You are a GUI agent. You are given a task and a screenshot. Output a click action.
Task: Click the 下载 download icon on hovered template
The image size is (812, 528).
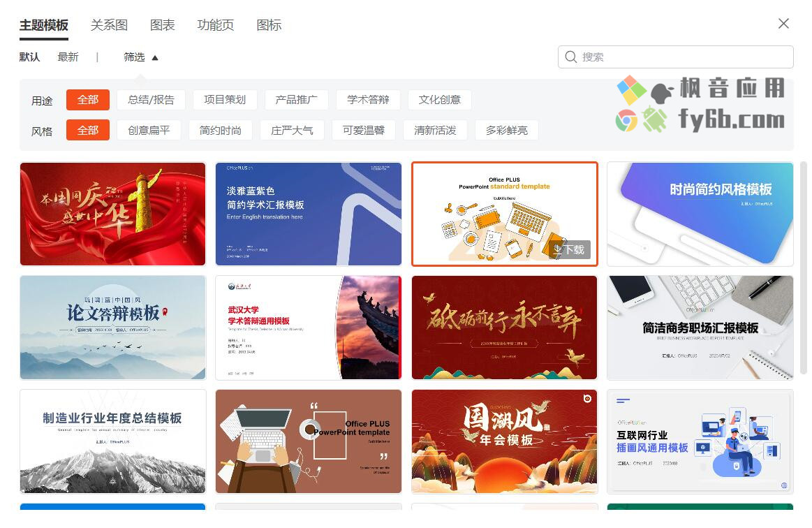[569, 250]
